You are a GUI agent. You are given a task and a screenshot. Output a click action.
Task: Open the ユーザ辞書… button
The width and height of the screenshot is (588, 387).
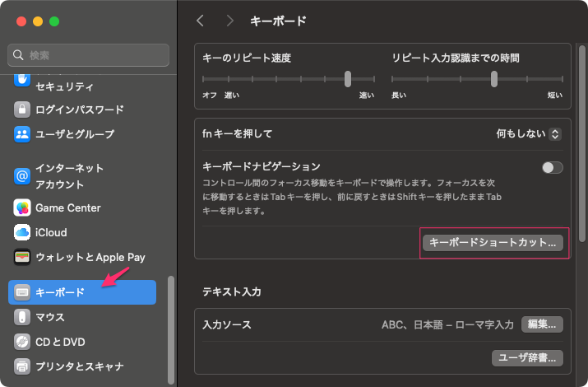tap(528, 357)
